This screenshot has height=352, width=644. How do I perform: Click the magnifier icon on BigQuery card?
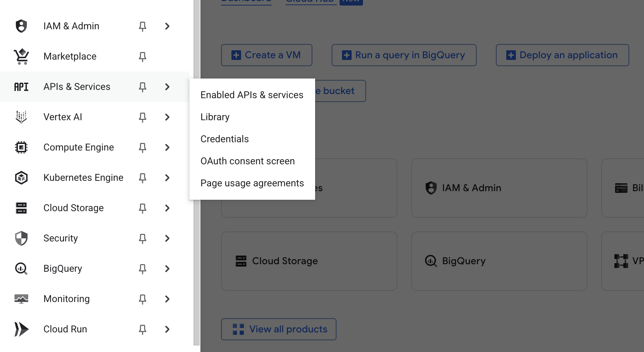pyautogui.click(x=431, y=261)
